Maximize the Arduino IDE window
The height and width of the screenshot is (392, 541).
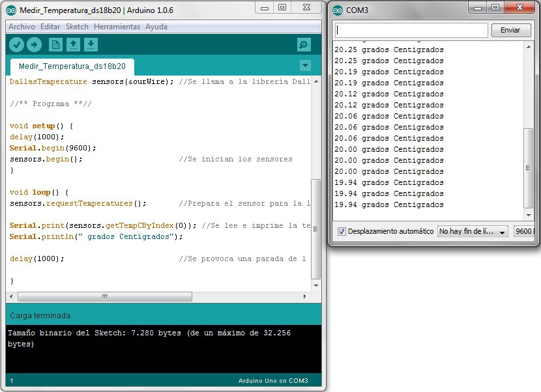(x=282, y=8)
